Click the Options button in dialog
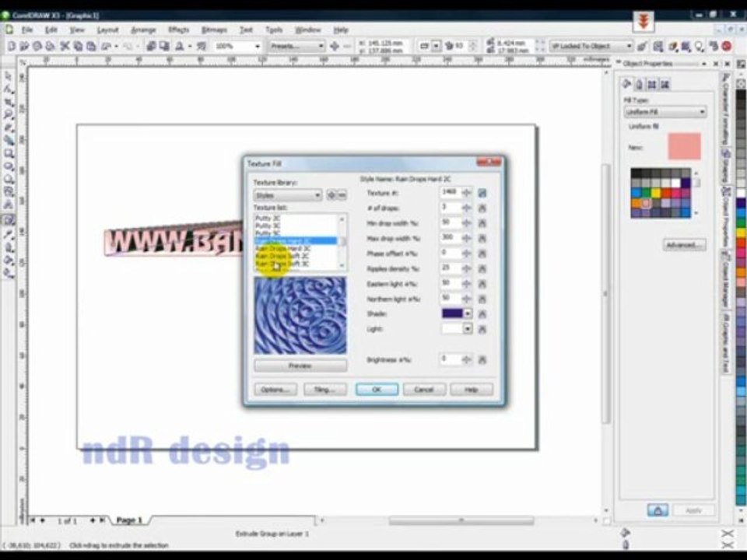The height and width of the screenshot is (560, 747). 275,390
